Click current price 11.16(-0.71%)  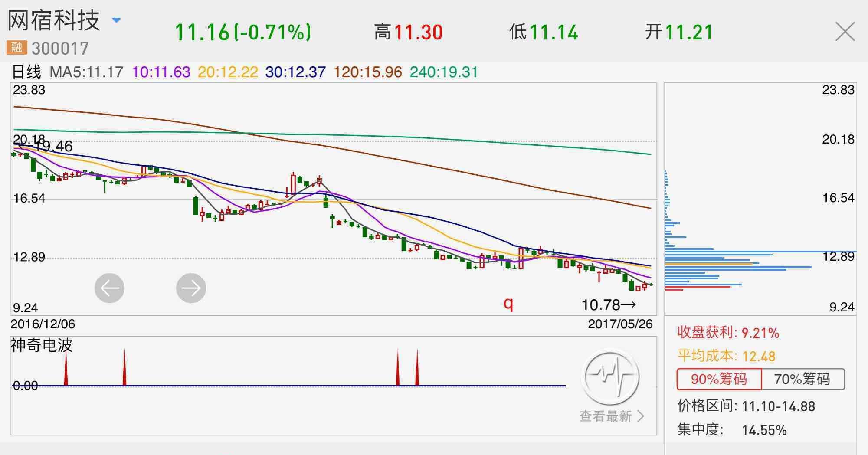(x=243, y=32)
